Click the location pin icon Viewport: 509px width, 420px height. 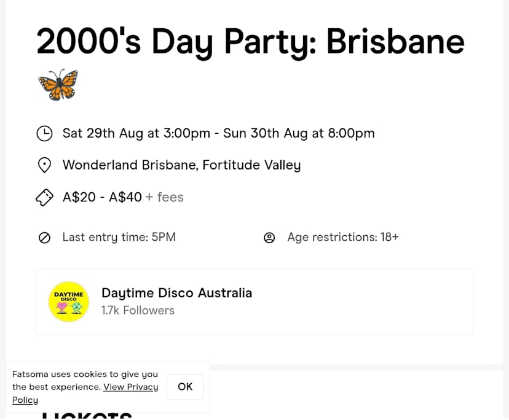pyautogui.click(x=44, y=165)
